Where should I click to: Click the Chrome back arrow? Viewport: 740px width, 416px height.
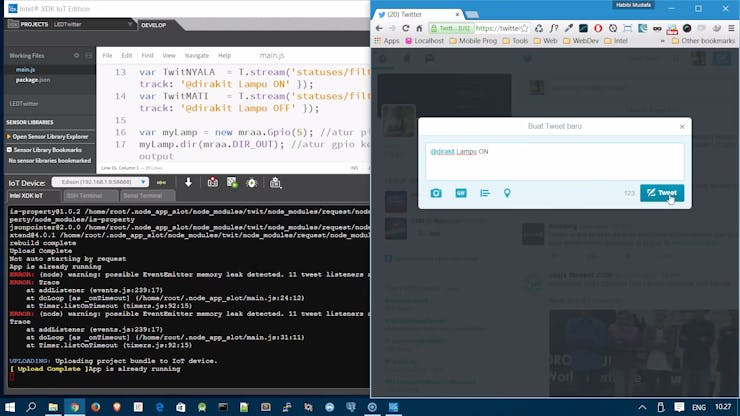[379, 28]
